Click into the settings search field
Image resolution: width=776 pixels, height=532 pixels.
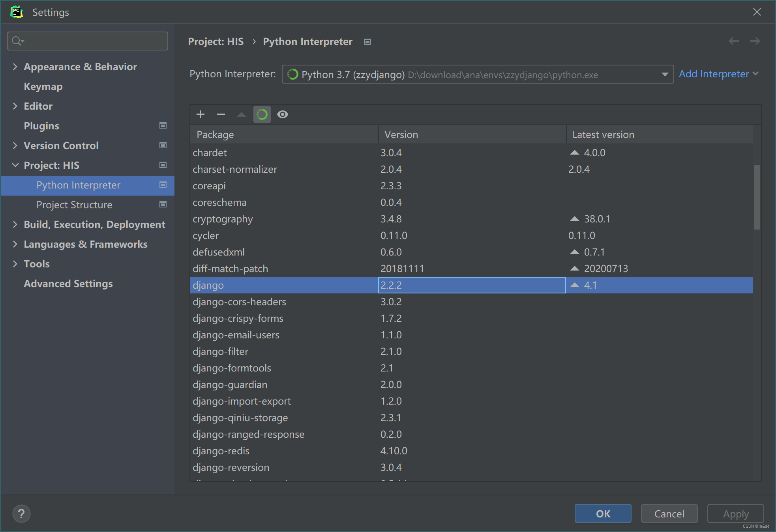(88, 41)
